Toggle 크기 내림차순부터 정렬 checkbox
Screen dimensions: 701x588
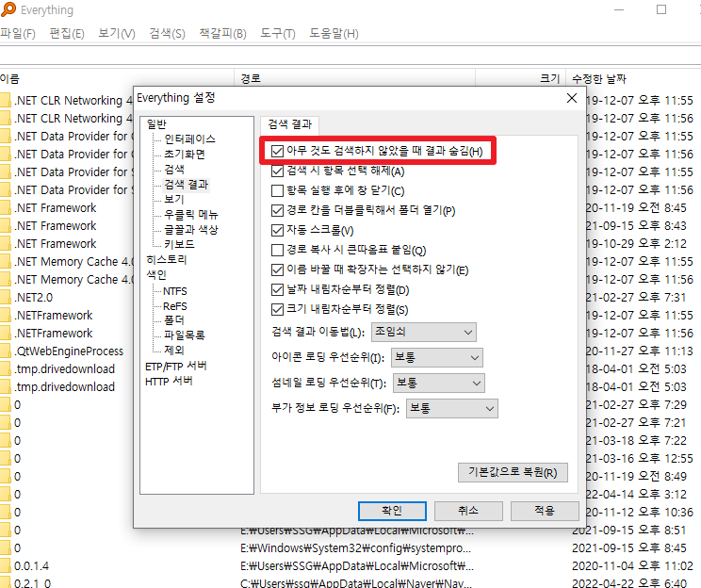(277, 309)
